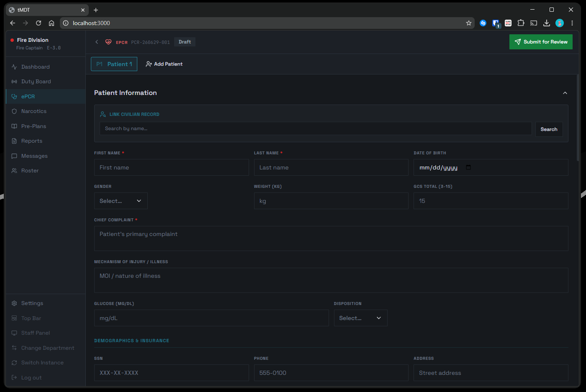Click the localhost:3000 address bar
This screenshot has width=586, height=392.
[x=267, y=23]
